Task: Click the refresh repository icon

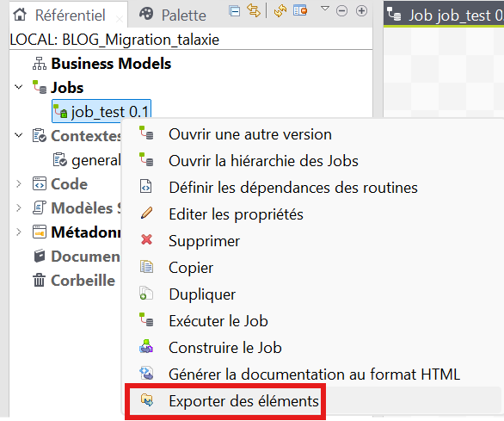Action: pos(280,11)
